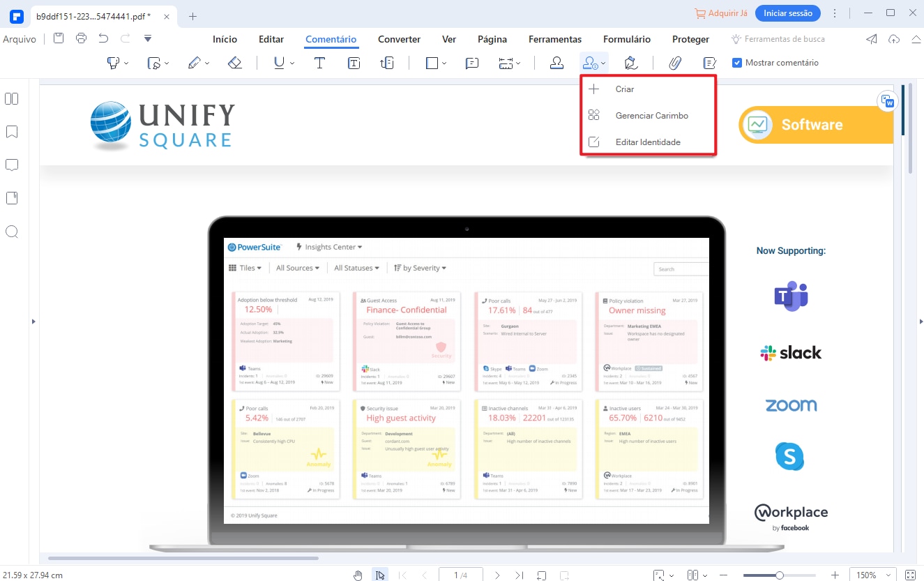Open the highlighter tool
The image size is (924, 581).
point(112,63)
